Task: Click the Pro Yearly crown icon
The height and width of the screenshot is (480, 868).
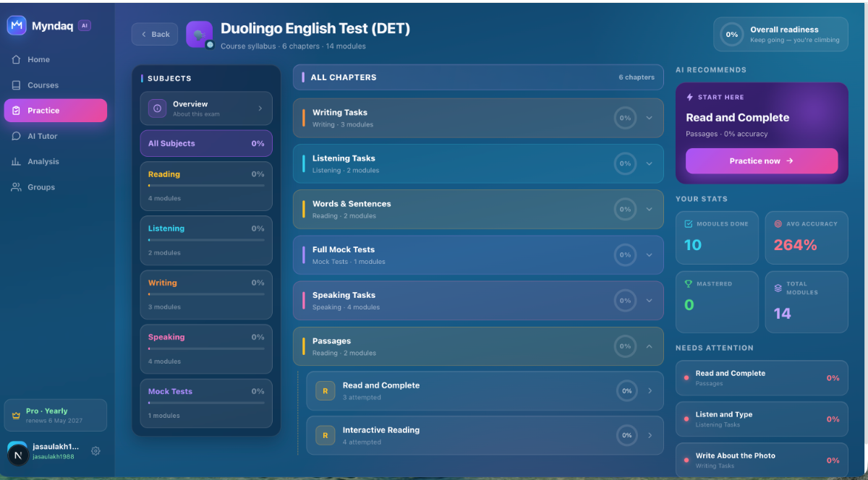Action: point(16,416)
